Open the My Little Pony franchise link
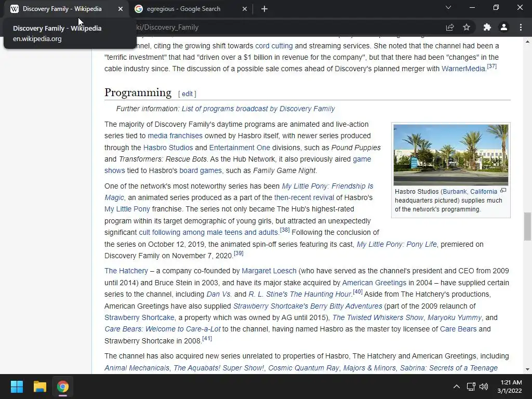Viewport: 532px width, 399px height. pos(127,209)
